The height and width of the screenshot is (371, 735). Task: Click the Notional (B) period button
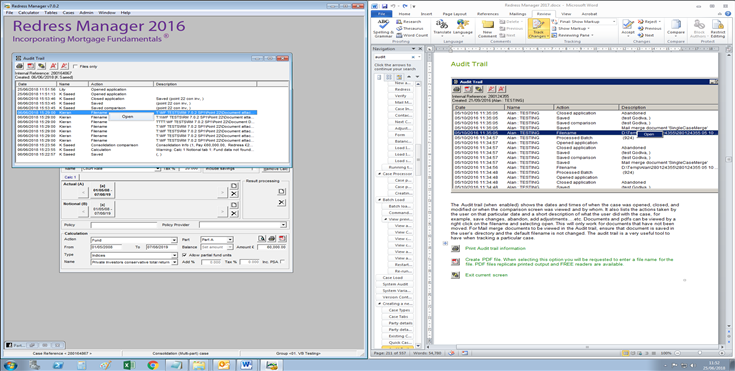point(102,209)
